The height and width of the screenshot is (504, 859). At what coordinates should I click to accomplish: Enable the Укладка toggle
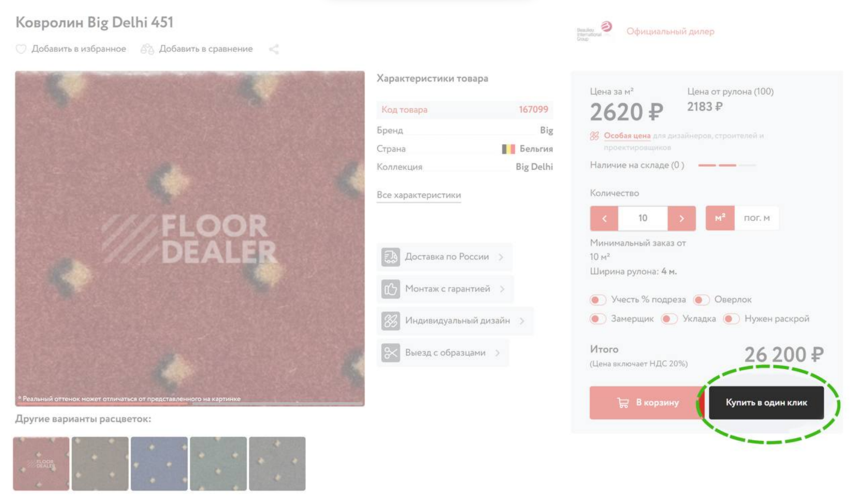(x=669, y=319)
